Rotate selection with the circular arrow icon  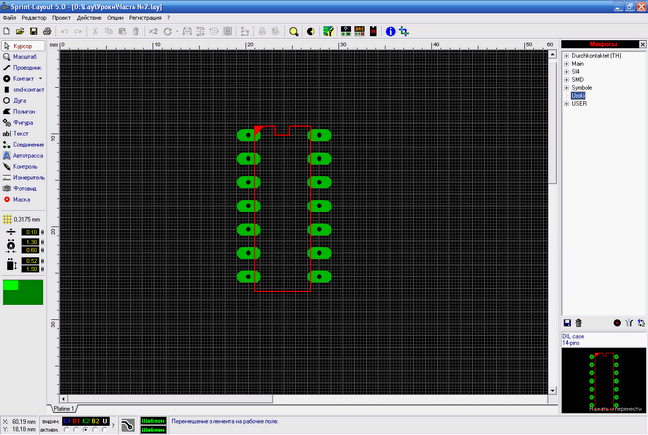(167, 31)
